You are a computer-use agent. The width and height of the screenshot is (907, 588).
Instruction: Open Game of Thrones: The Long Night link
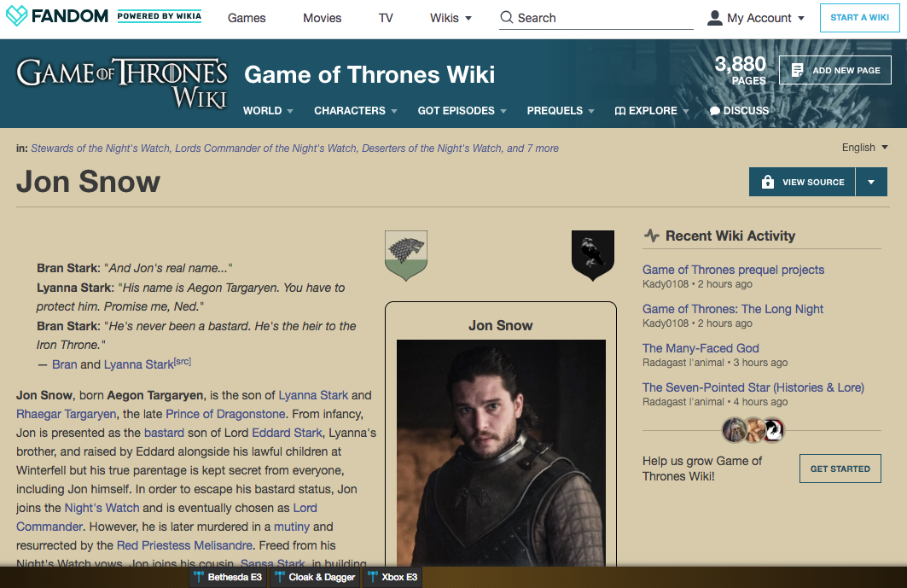click(x=732, y=309)
